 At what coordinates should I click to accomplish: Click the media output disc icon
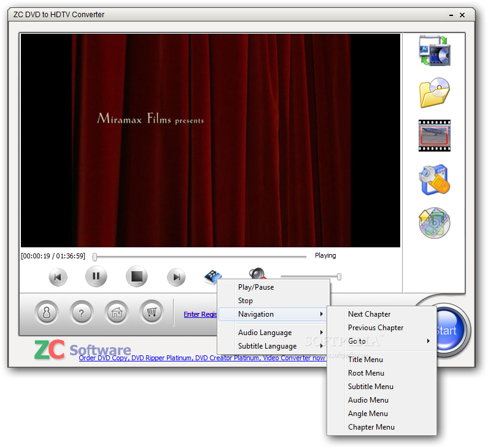click(x=435, y=223)
